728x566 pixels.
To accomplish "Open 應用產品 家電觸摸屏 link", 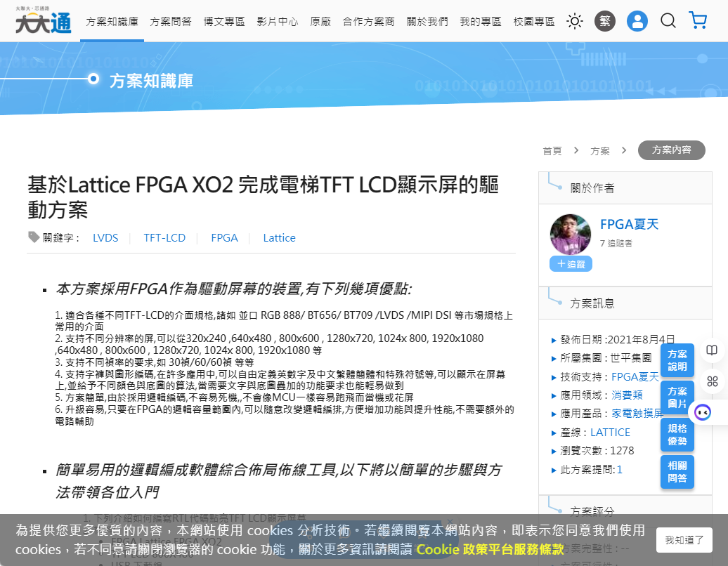I will [637, 414].
